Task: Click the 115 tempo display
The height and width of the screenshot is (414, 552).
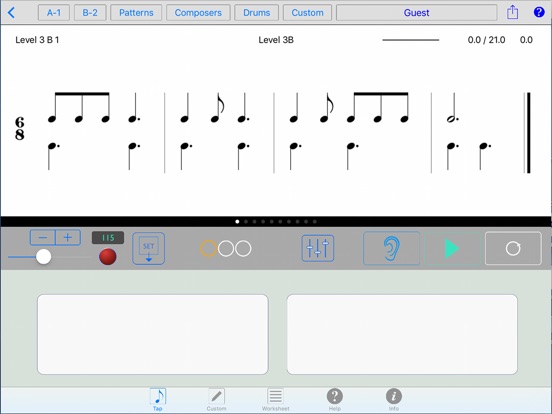Action: point(108,238)
